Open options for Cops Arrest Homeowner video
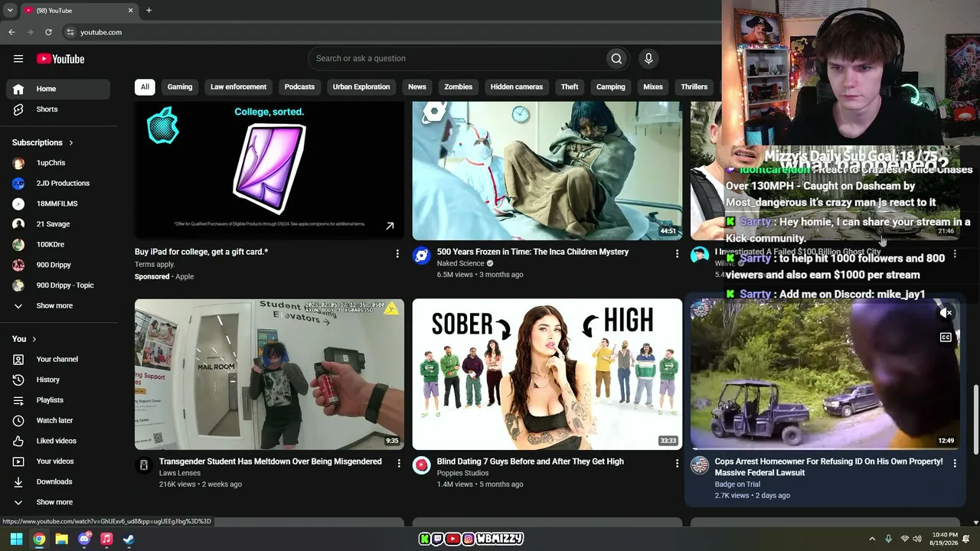Viewport: 980px width, 551px height. pyautogui.click(x=955, y=463)
